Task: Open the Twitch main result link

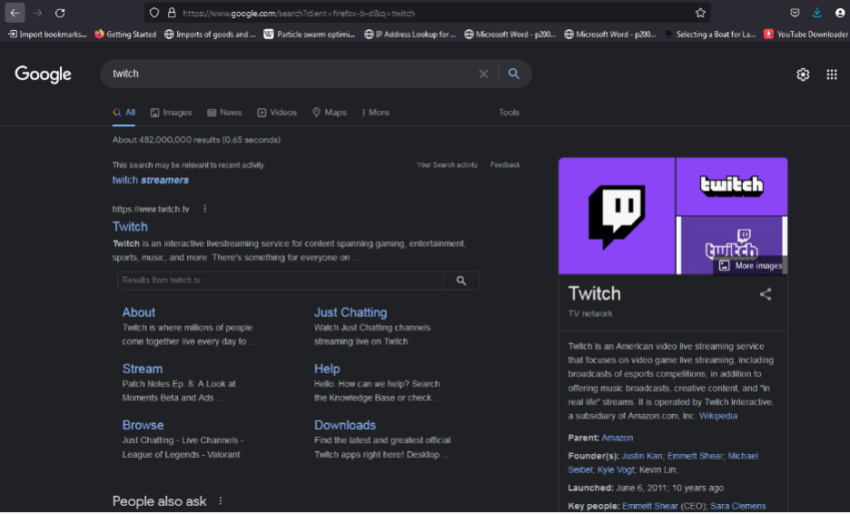Action: 130,227
